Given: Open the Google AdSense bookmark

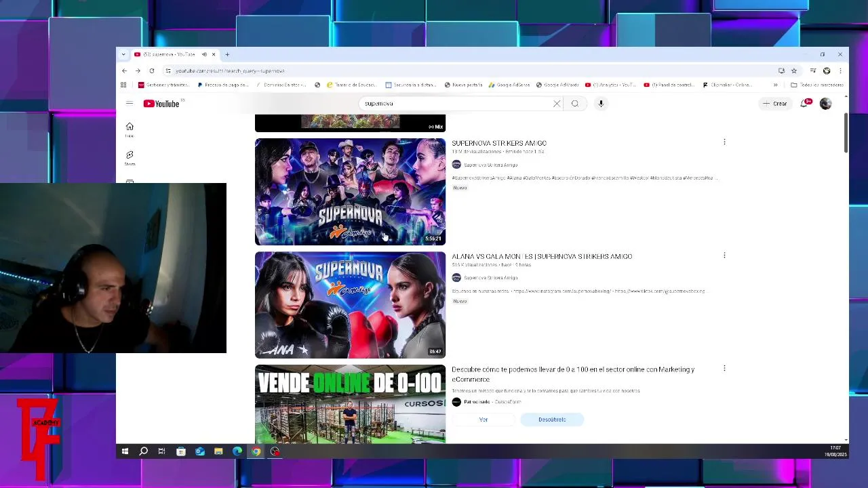Looking at the screenshot, I should 509,85.
